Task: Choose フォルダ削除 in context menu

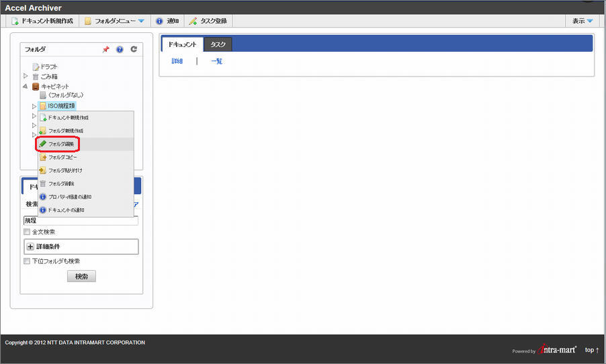Action: [86, 183]
